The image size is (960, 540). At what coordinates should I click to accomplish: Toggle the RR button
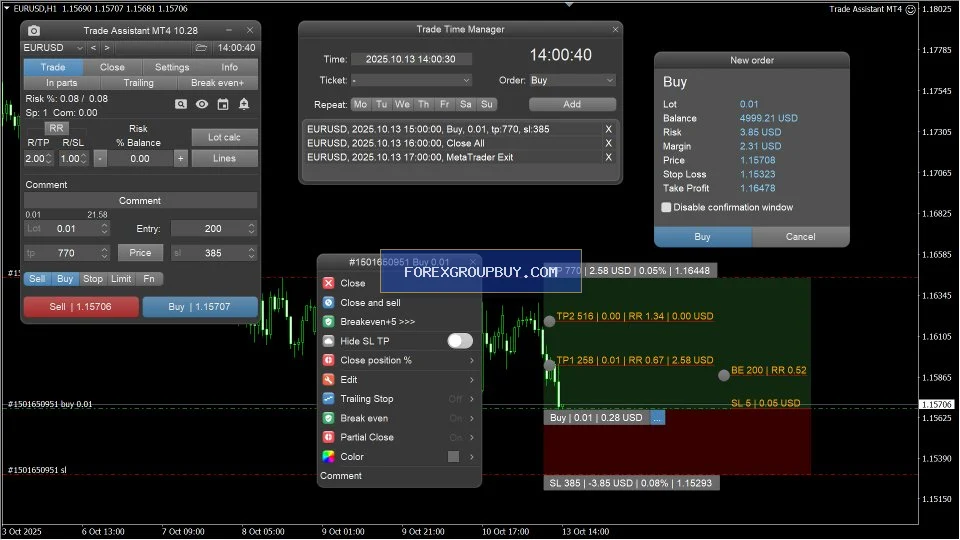point(56,129)
